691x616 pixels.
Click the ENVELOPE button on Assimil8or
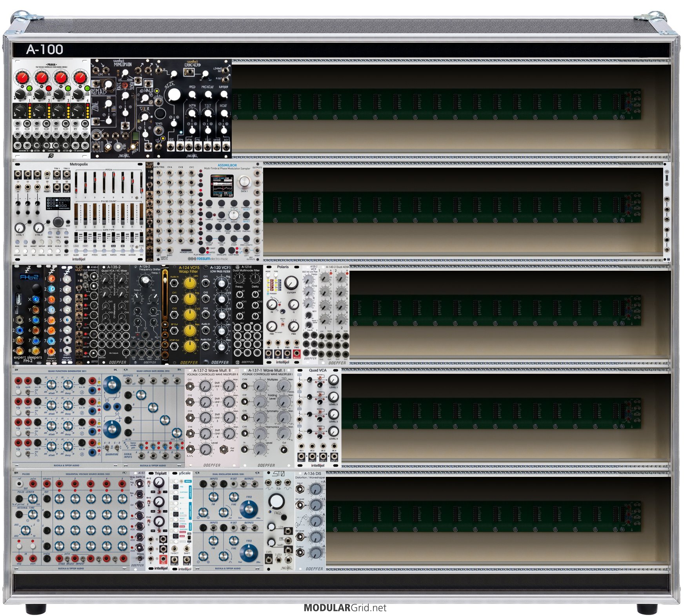point(222,250)
